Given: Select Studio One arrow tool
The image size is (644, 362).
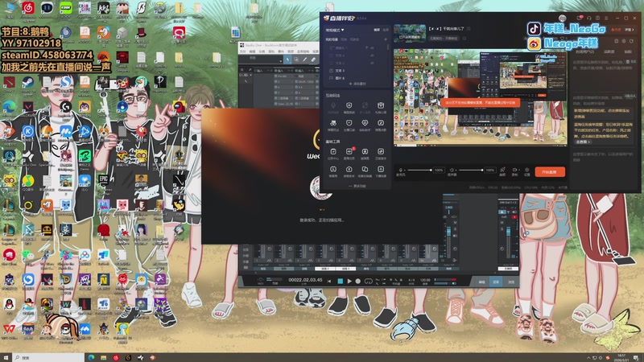Looking at the screenshot, I should (x=287, y=59).
